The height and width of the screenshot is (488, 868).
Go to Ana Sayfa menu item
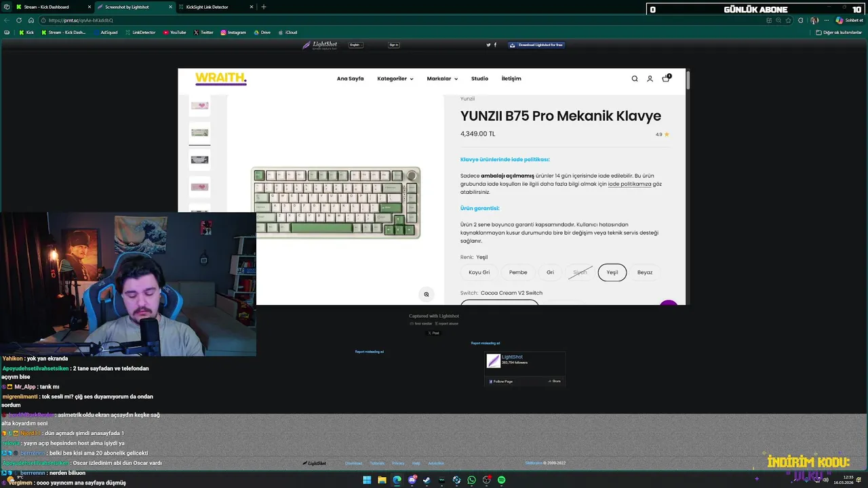click(x=350, y=79)
